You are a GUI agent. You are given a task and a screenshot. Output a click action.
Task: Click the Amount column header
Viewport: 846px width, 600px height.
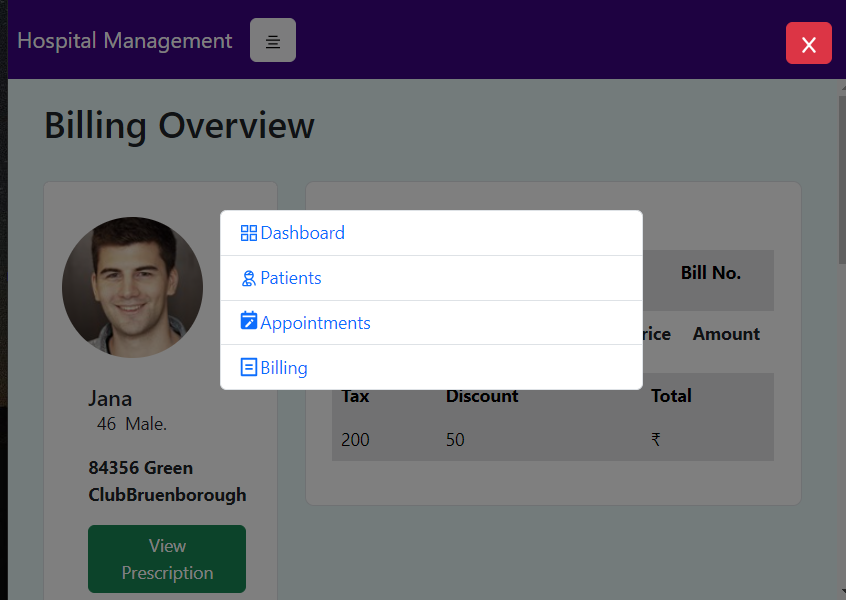(726, 334)
